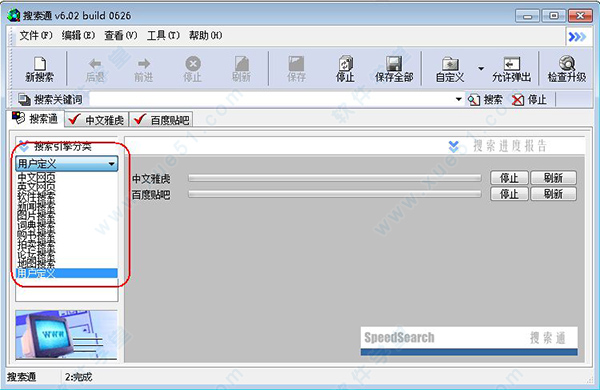Focus the search keyword input field
Viewport: 600px width, 390px height.
[x=272, y=100]
